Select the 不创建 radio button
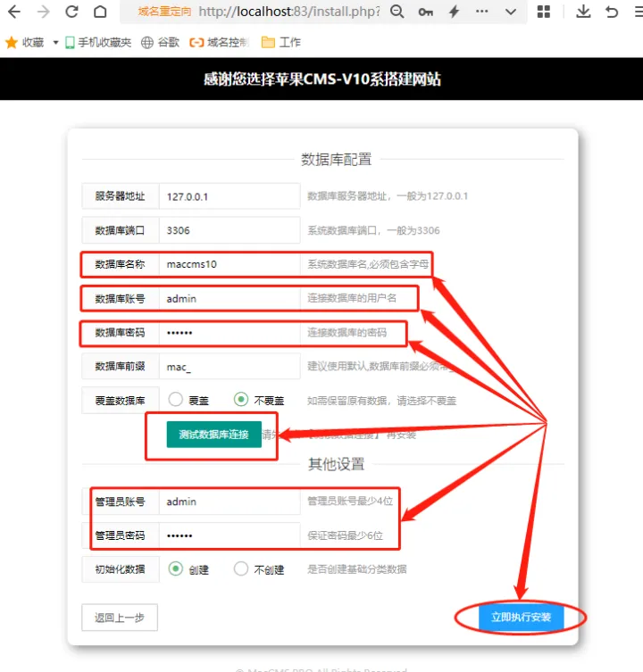 [x=241, y=569]
